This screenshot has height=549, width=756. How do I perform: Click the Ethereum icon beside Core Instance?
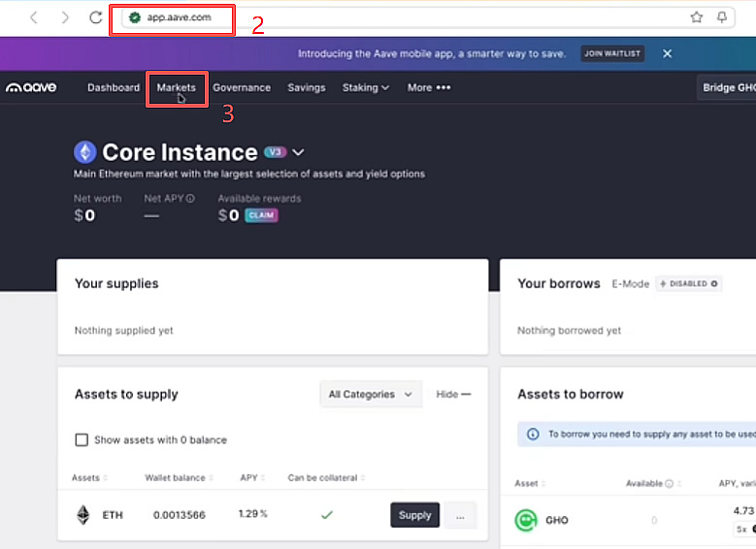(85, 152)
